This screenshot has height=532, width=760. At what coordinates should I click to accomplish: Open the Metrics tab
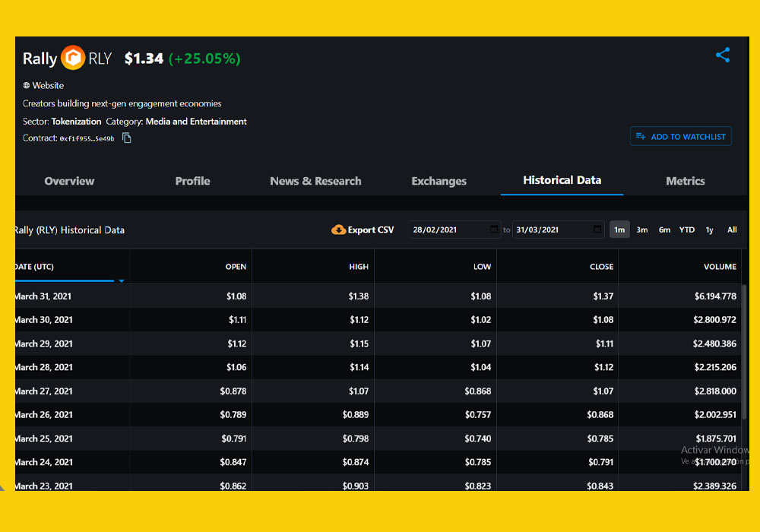[x=685, y=181]
